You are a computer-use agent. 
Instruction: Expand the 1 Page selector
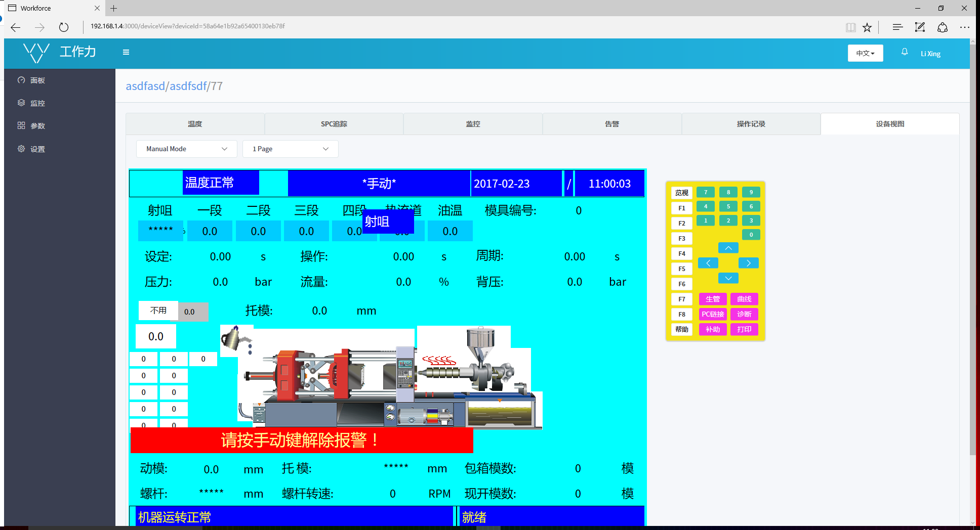[290, 149]
